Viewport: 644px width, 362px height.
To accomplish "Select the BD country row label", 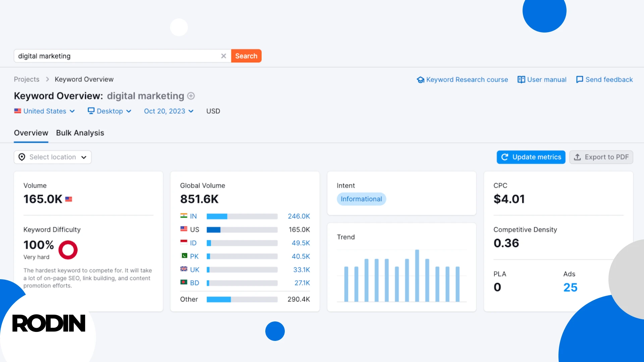I will [195, 283].
